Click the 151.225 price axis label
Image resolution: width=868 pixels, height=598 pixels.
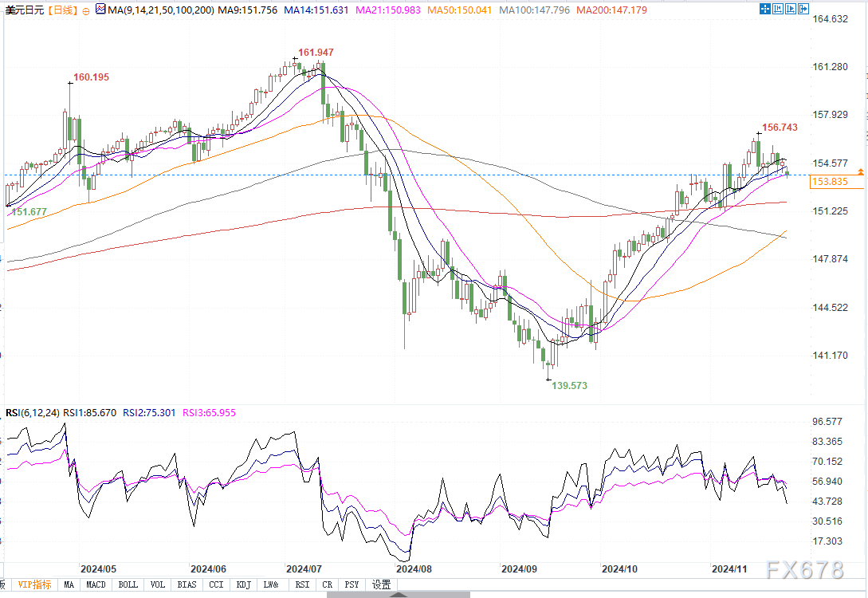tap(830, 211)
